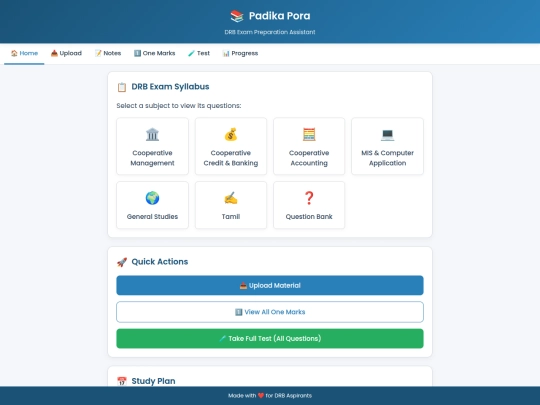Select the Cooperative Accounting subject label

click(x=309, y=158)
